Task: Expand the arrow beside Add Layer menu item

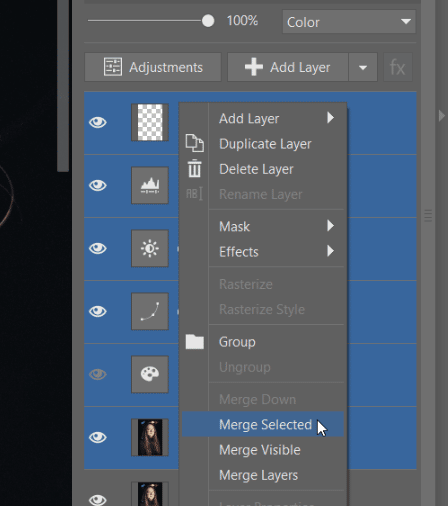Action: 330,117
